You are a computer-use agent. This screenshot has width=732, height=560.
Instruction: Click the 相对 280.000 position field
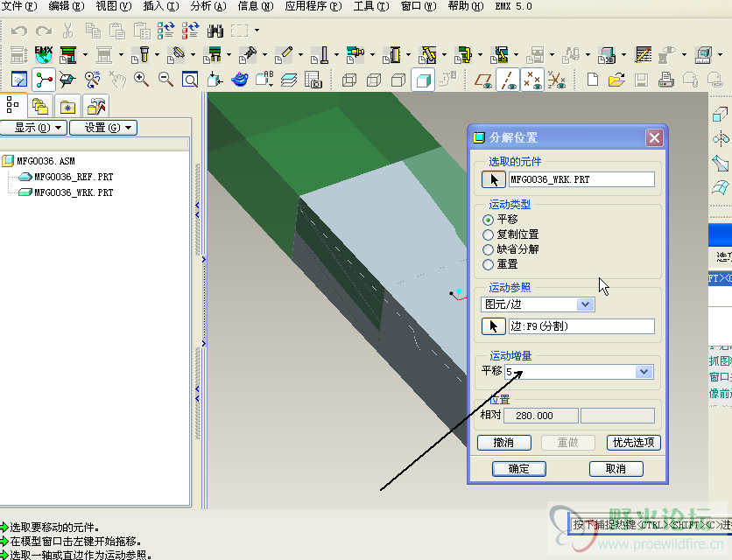[x=540, y=416]
